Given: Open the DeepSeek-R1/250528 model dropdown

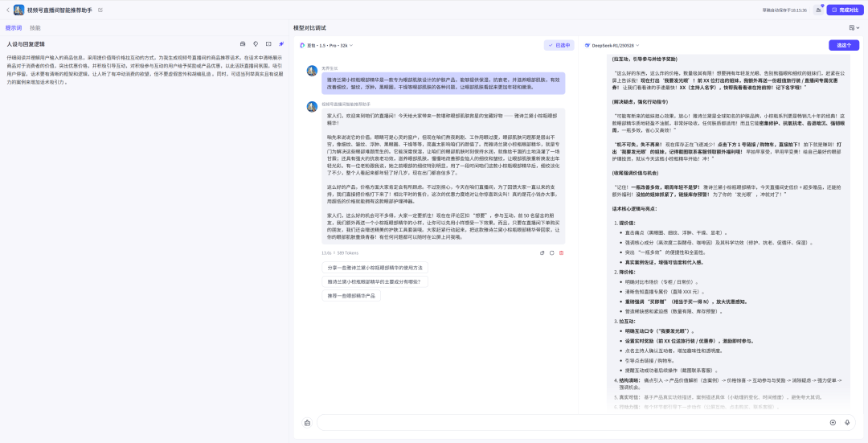Looking at the screenshot, I should [x=612, y=45].
